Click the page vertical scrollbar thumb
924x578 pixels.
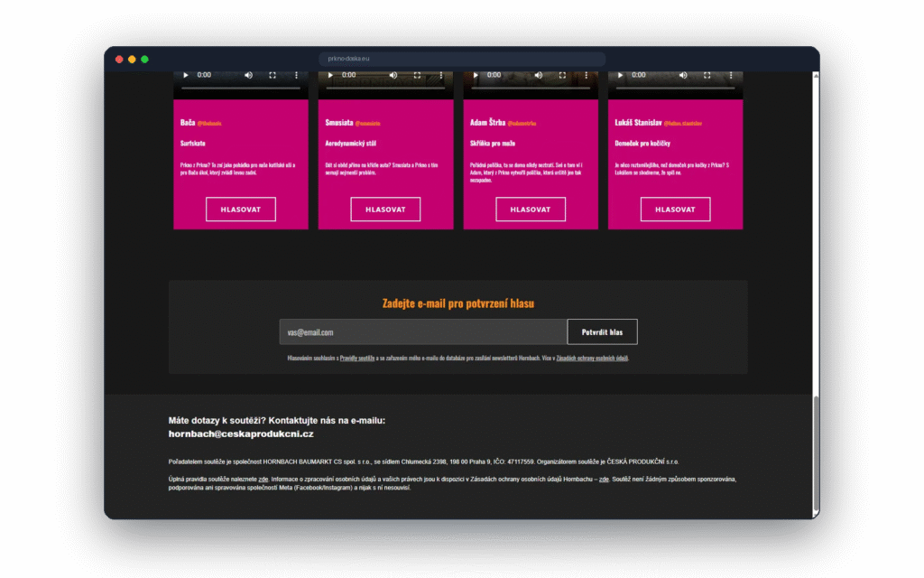[816, 453]
